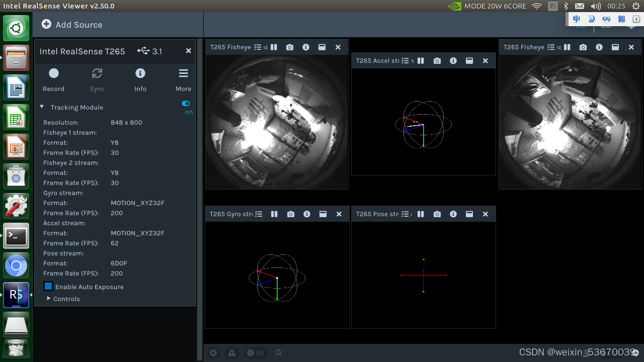This screenshot has width=644, height=362.
Task: Minimize the right-side Fisheye stream window
Action: [x=615, y=47]
